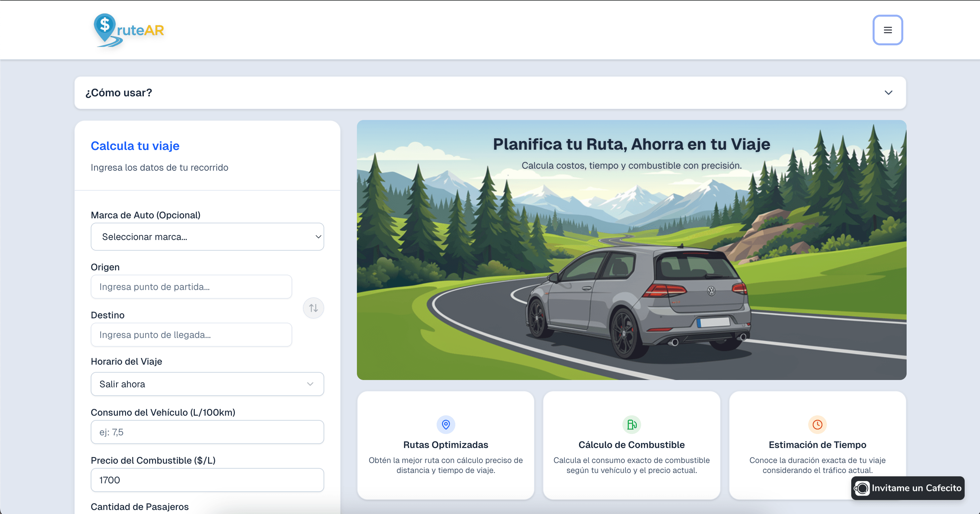The width and height of the screenshot is (980, 514).
Task: Click the Destino arrival point field
Action: pyautogui.click(x=191, y=335)
